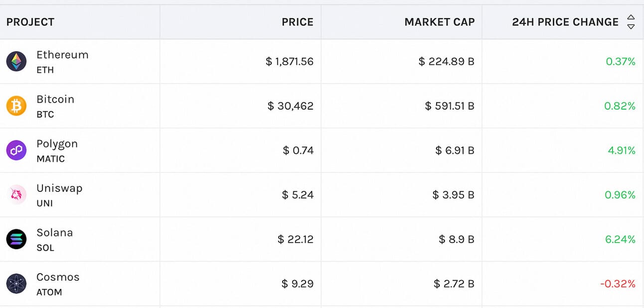This screenshot has width=644, height=308.
Task: Sort by 24H price change arrows
Action: point(631,22)
